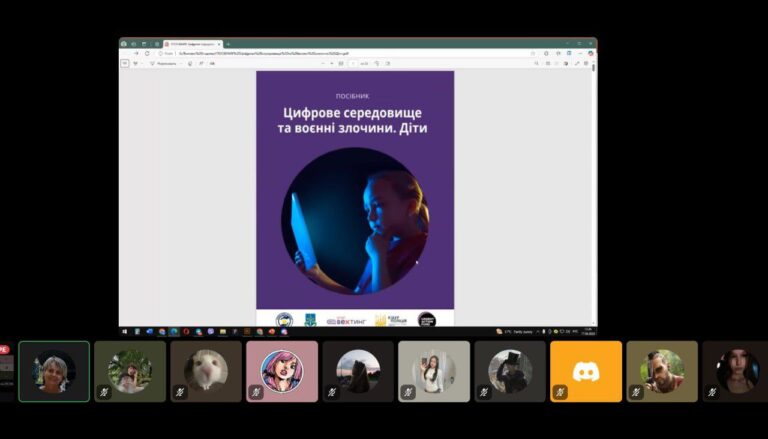Open the PDF table of contents icon
The height and width of the screenshot is (439, 768).
tap(125, 63)
